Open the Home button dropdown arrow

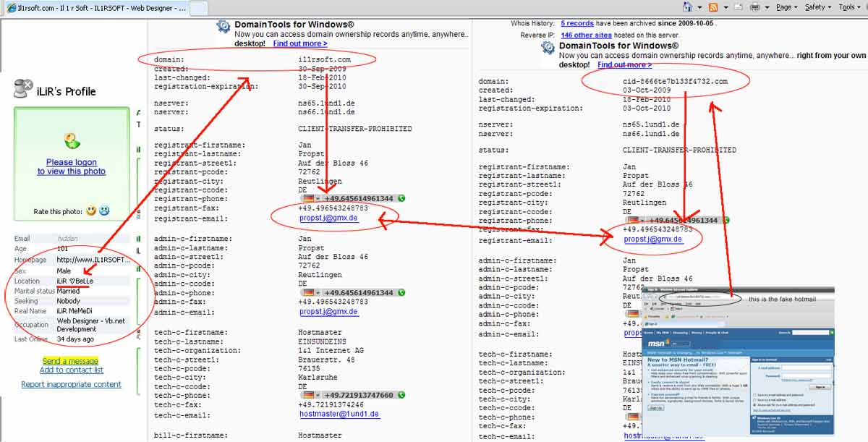[699, 7]
